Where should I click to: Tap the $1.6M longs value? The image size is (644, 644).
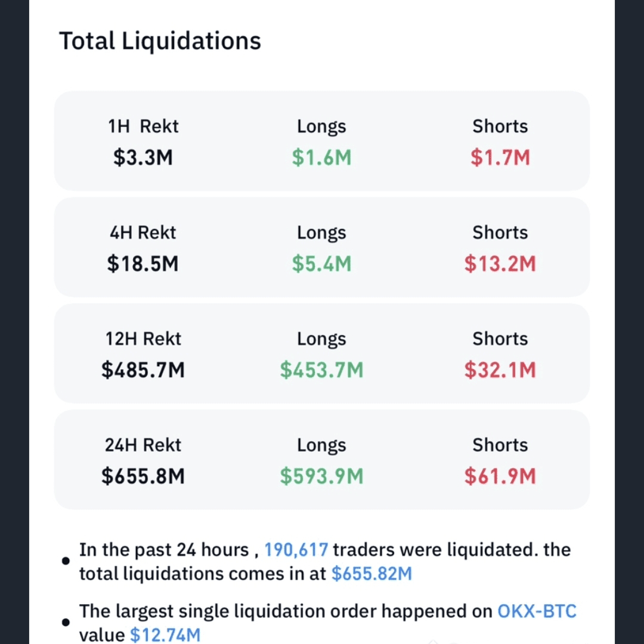pos(321,157)
